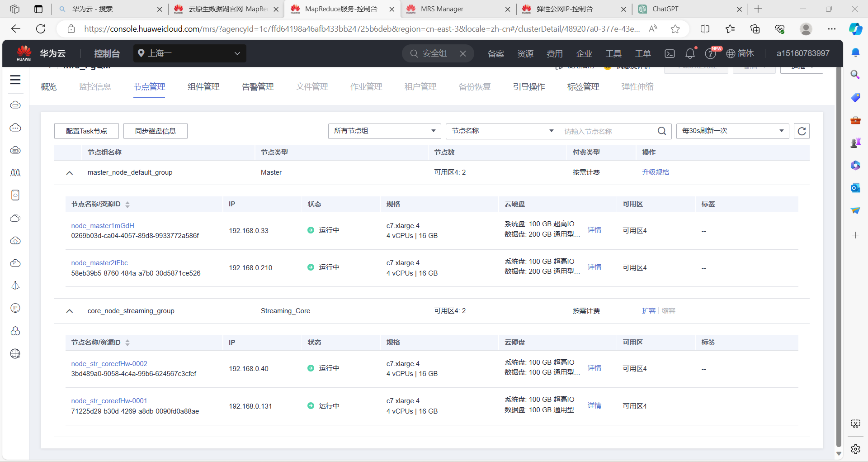Open the CloudShell terminal icon
Screen dimensions: 868x462
tap(670, 53)
